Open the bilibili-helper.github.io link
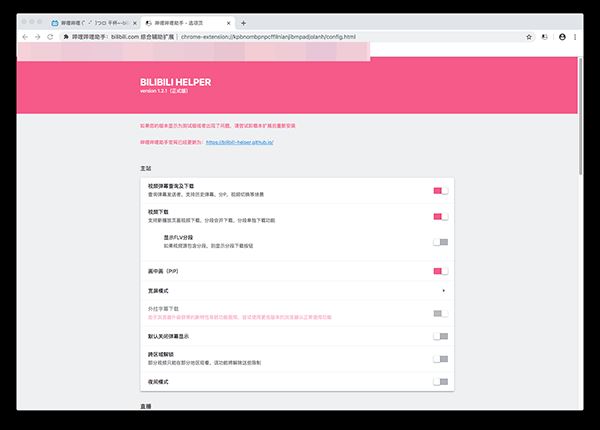 (x=240, y=142)
